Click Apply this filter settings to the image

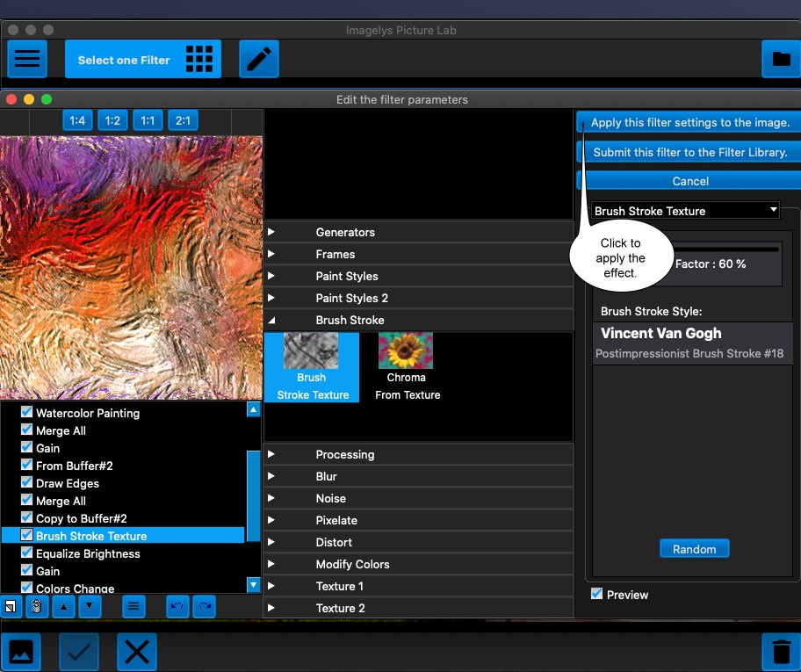tap(689, 122)
